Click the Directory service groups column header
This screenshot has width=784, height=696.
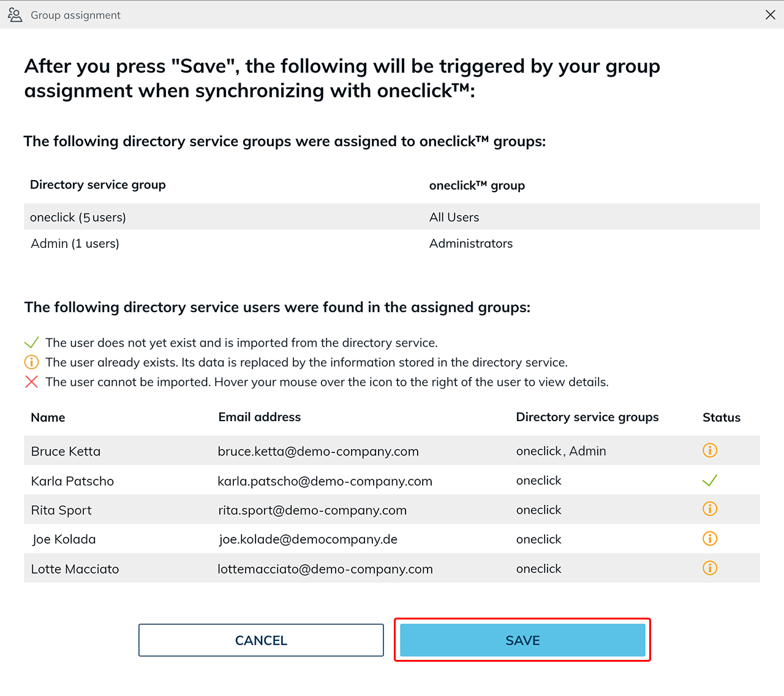pyautogui.click(x=587, y=417)
